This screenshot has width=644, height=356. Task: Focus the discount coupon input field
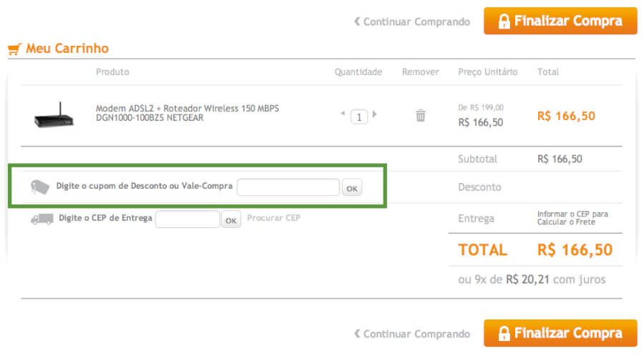[x=288, y=187]
